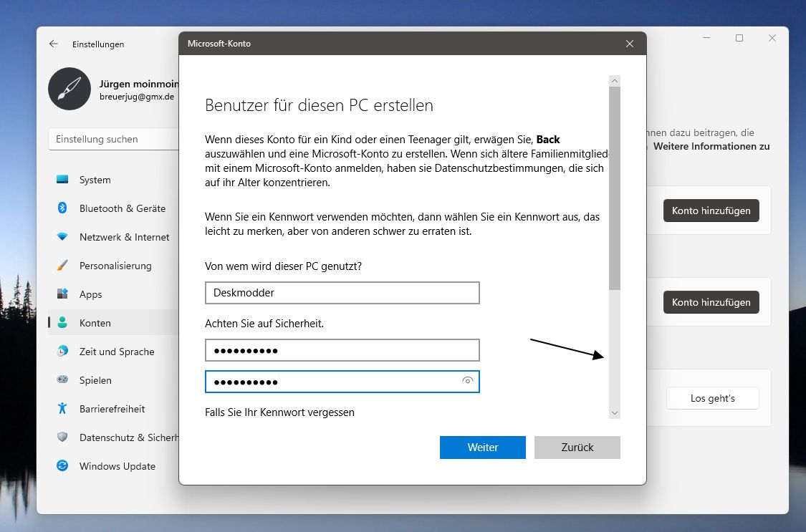Click the Windows Update sync icon

point(62,465)
